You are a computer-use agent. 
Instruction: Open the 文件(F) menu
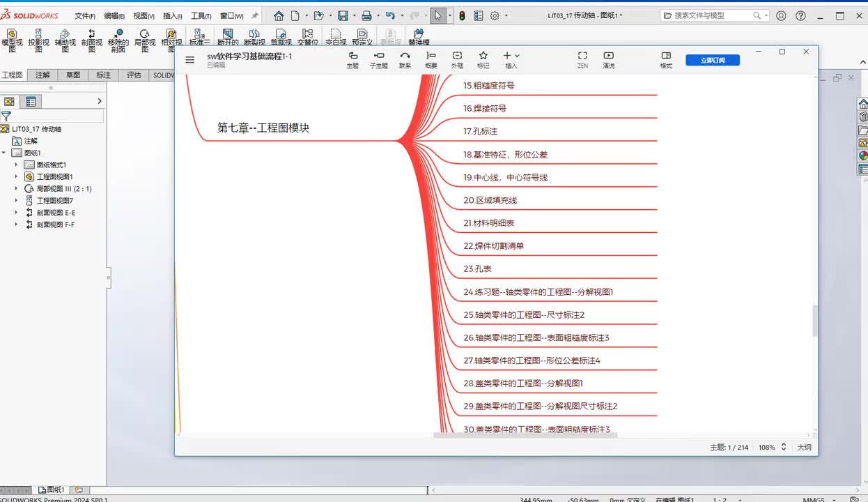[85, 15]
